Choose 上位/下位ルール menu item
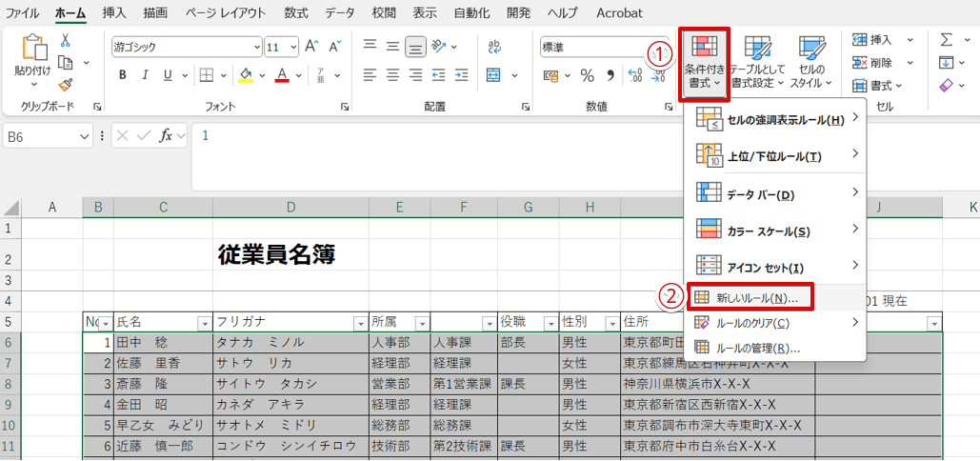Viewport: 980px width, 461px height. tap(775, 156)
